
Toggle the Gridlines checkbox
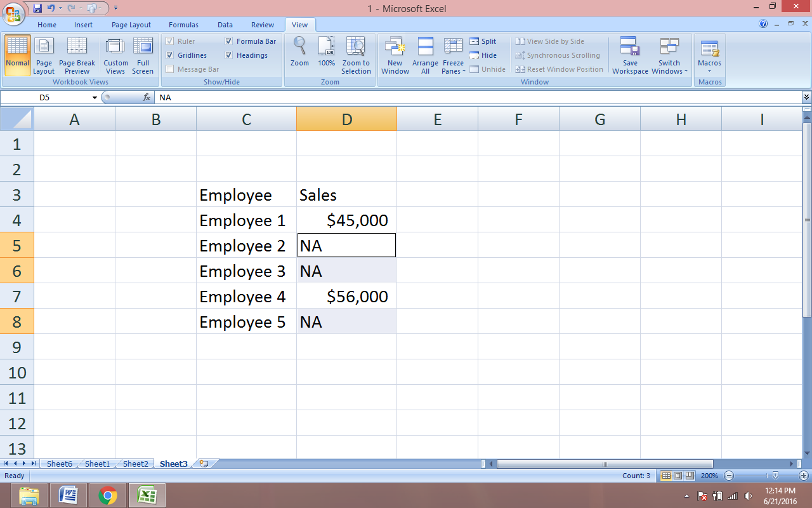tap(170, 55)
